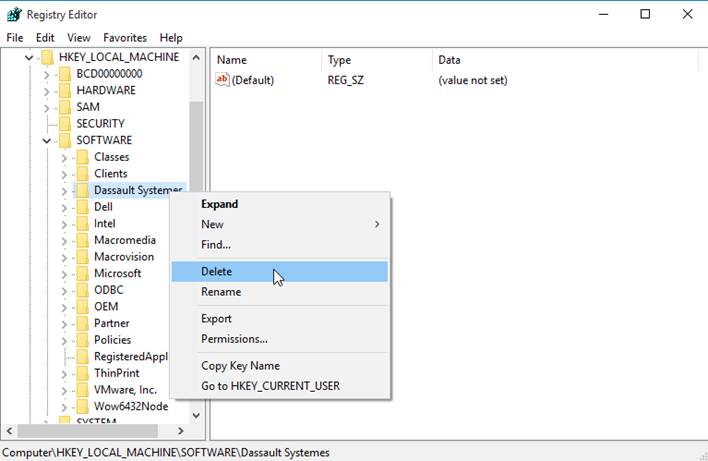Expand the HARDWARE key
The image size is (708, 461).
tap(47, 91)
